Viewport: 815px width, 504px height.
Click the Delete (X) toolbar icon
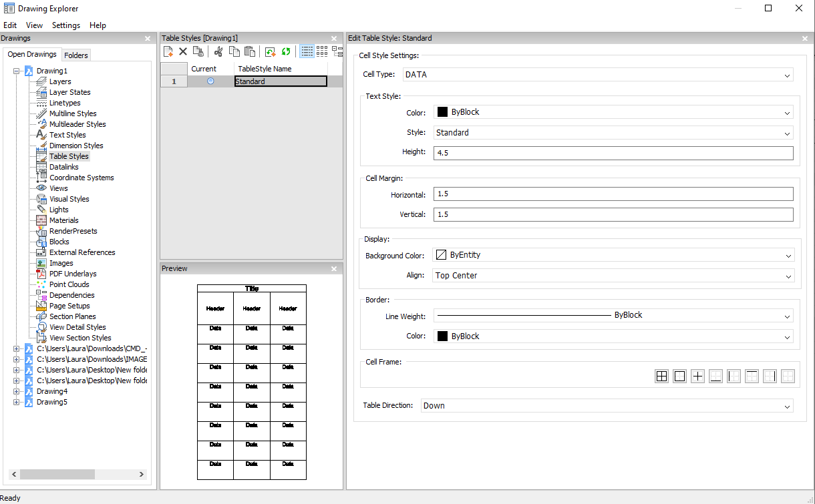pos(183,51)
